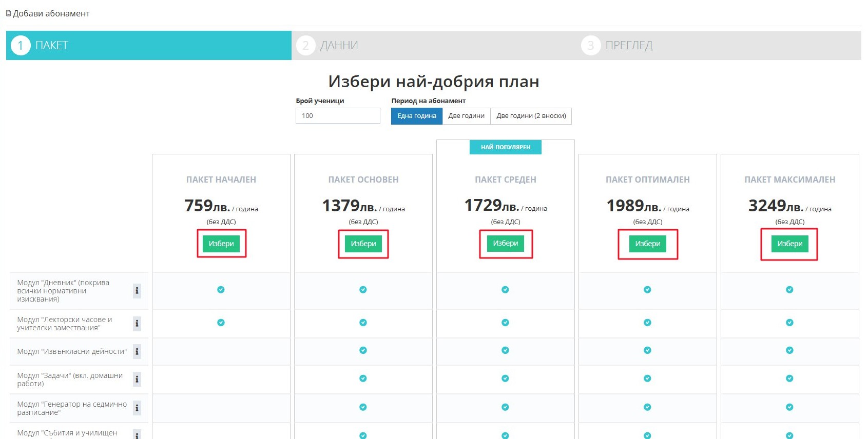Select the most popular Пакет Среден
Viewport: 868px width, 439px height.
(505, 244)
